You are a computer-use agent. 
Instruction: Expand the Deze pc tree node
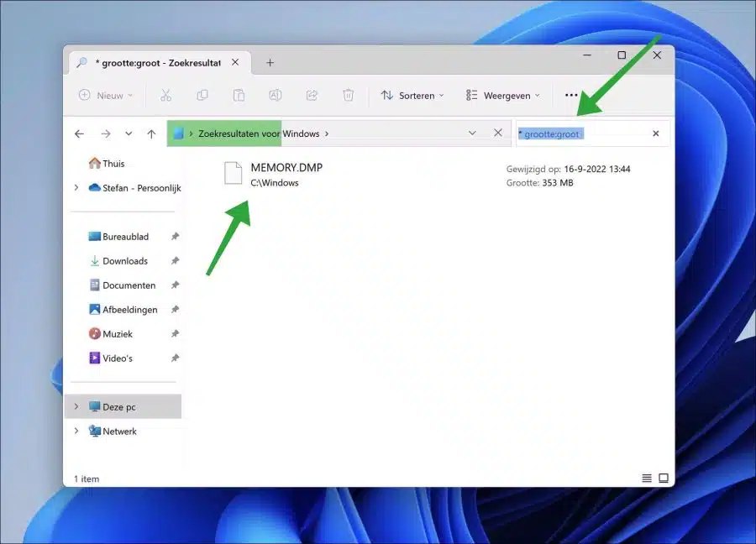click(x=76, y=406)
